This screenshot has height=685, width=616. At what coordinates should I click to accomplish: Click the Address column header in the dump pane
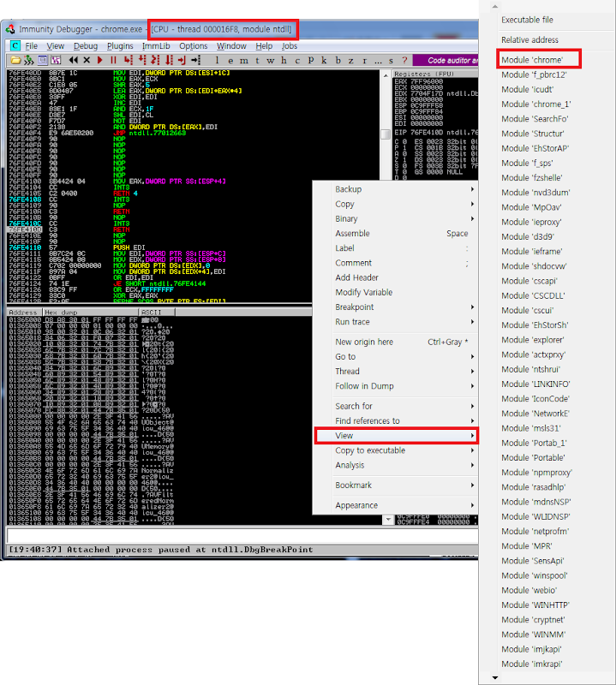25,313
